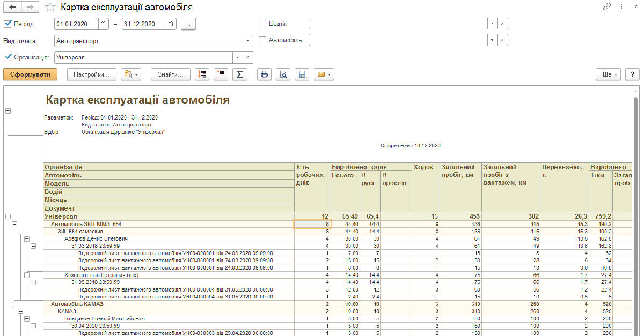Go back with the left arrow button
The width and height of the screenshot is (644, 336).
tap(13, 7)
